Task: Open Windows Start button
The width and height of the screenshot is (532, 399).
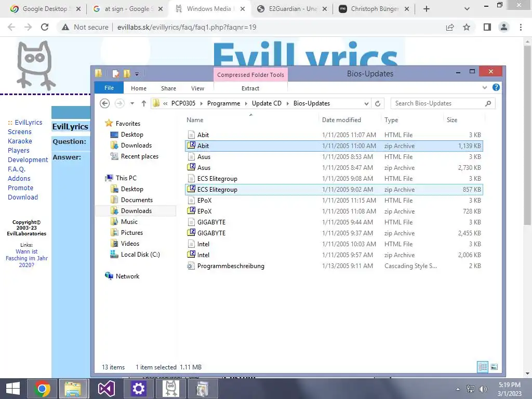Action: [13, 389]
